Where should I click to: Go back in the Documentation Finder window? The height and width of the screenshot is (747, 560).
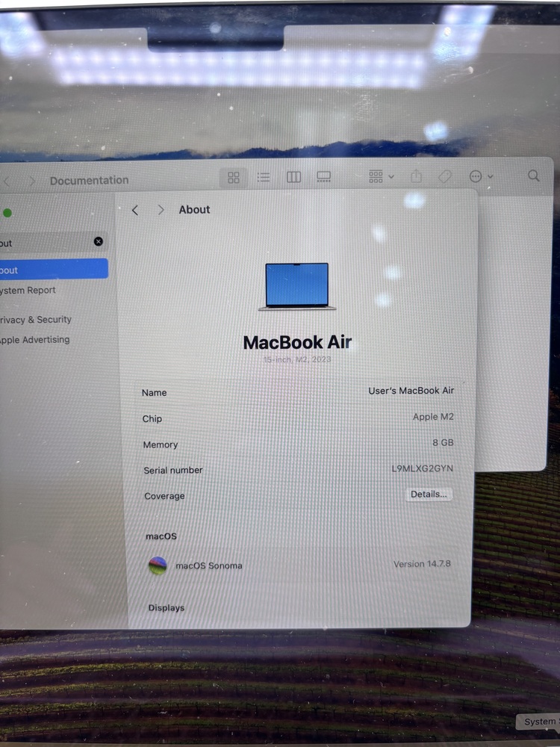7,181
